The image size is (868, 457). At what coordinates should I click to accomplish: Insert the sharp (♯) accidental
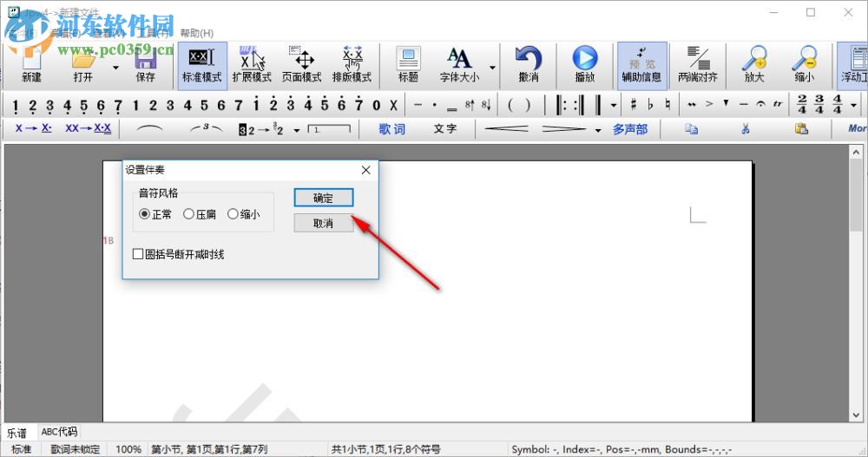(x=634, y=104)
